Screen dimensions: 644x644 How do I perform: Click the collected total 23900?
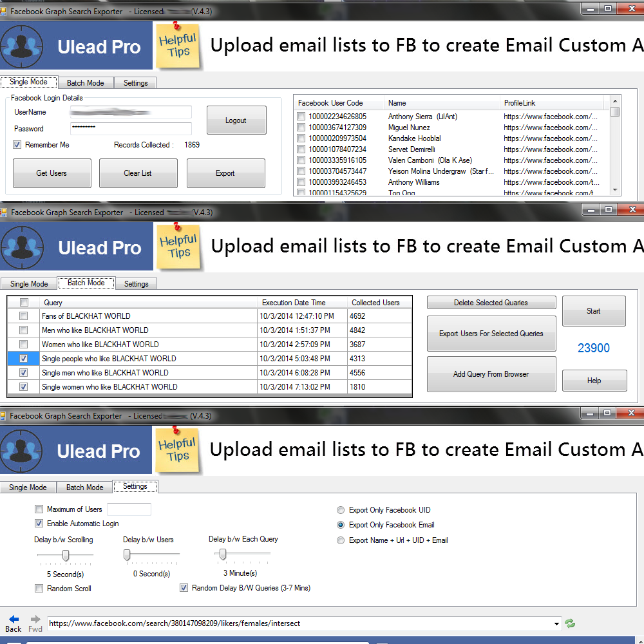coord(594,348)
